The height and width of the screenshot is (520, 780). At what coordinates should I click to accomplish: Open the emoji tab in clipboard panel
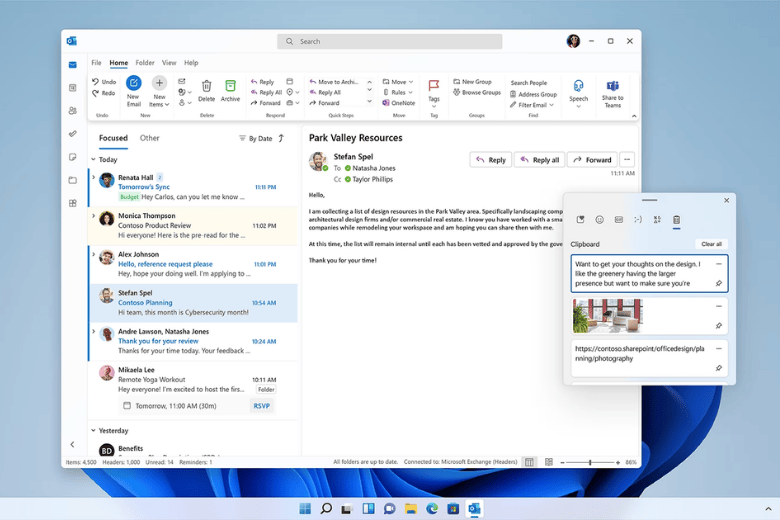599,219
